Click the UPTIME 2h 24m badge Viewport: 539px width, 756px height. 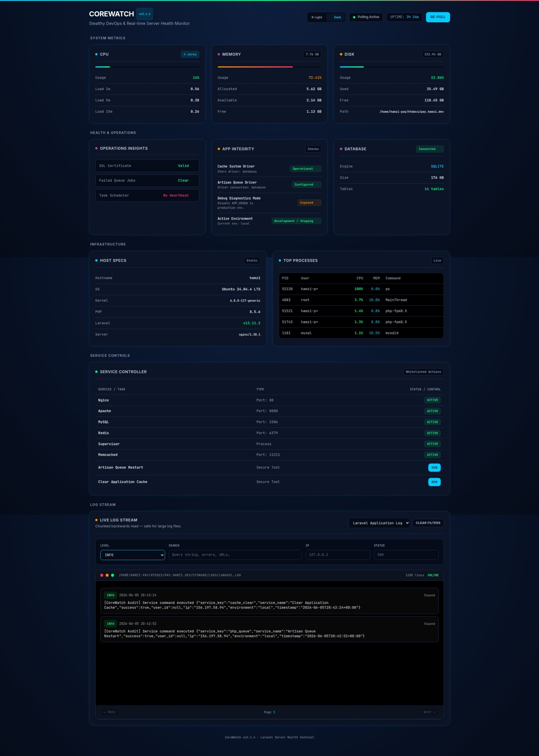click(x=404, y=17)
